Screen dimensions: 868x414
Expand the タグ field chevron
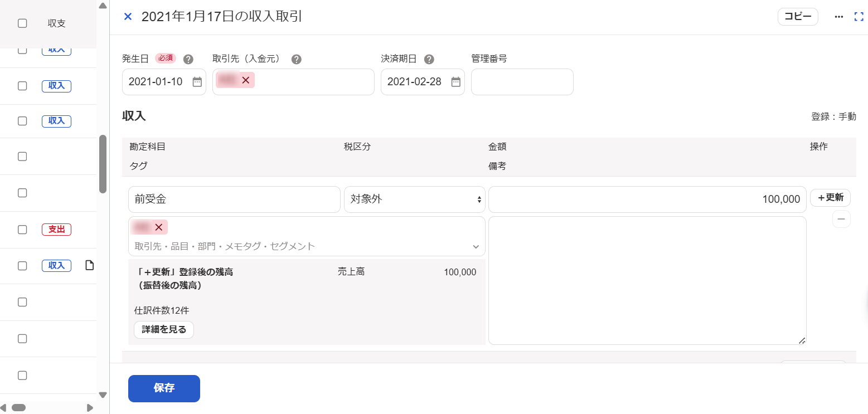click(x=476, y=246)
